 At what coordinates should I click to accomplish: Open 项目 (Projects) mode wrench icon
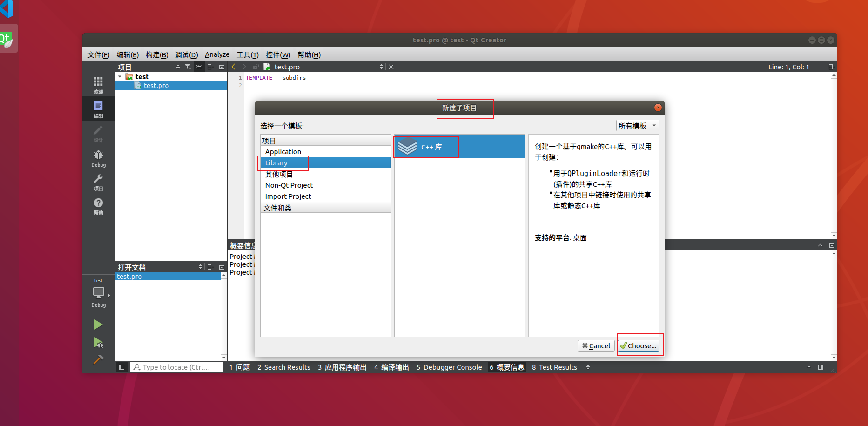tap(98, 182)
